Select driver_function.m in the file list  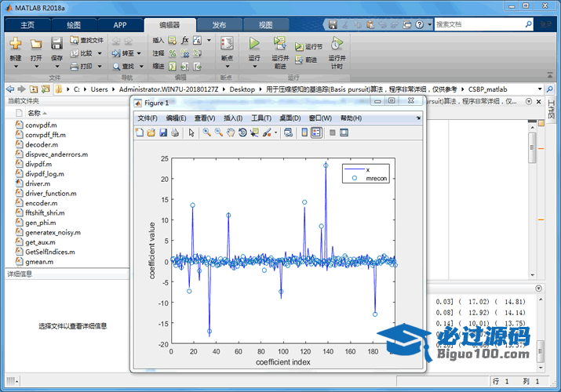pos(50,193)
